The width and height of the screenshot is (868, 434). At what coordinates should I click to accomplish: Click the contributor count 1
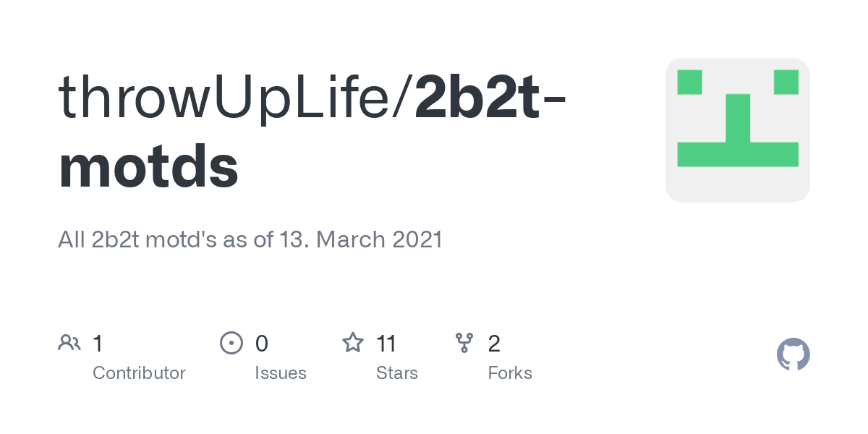click(x=98, y=343)
